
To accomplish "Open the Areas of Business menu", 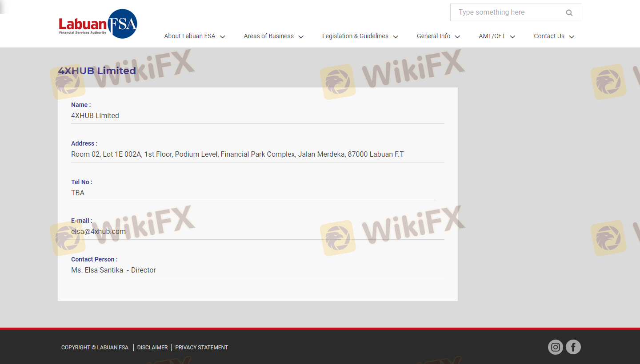I will [268, 36].
